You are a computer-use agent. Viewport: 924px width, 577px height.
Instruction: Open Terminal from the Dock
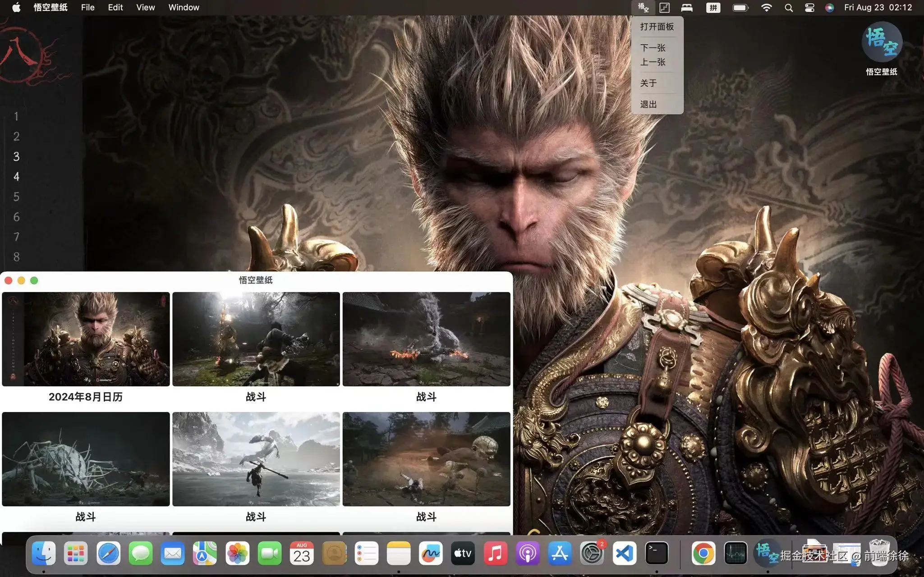[x=657, y=553]
